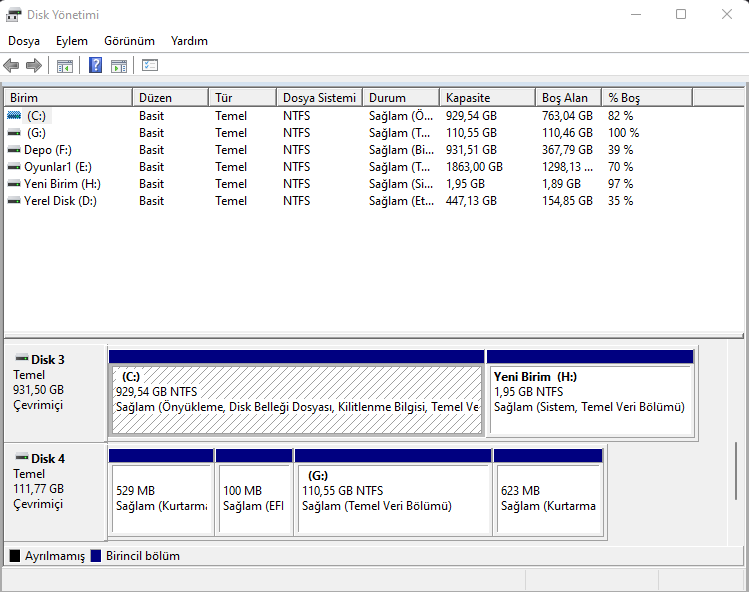Click the 97 % free cell

click(x=621, y=184)
